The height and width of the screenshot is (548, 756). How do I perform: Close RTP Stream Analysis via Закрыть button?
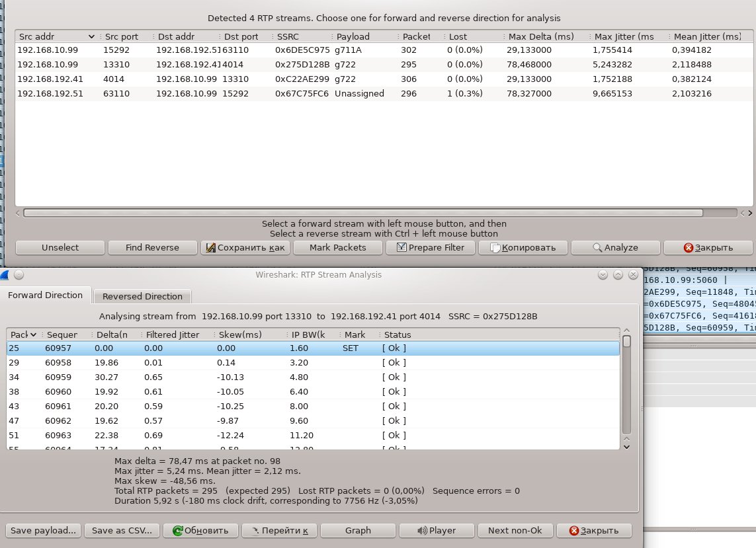pyautogui.click(x=594, y=530)
